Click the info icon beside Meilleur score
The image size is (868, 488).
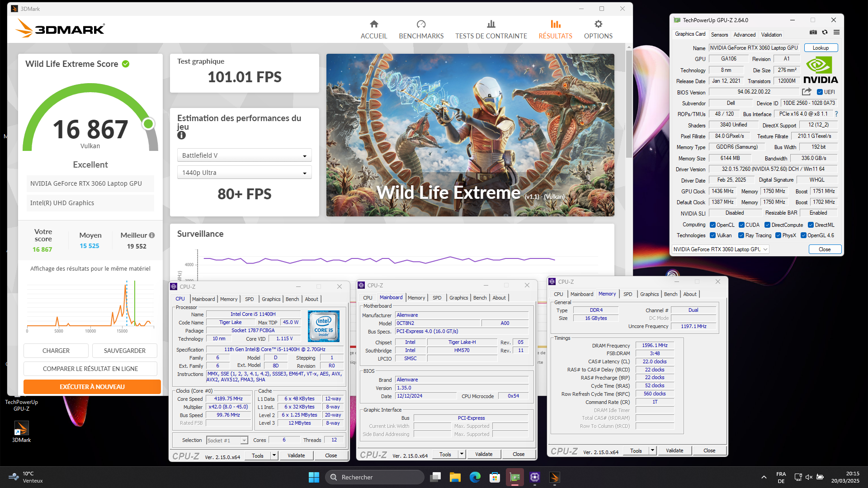click(152, 235)
